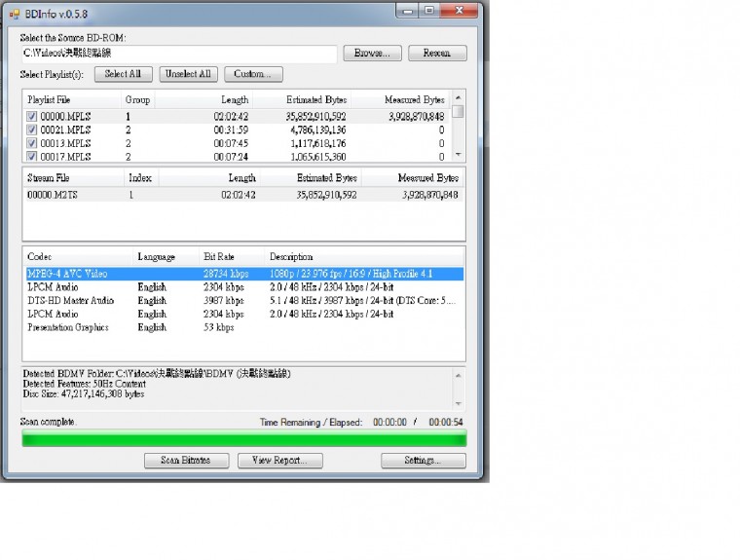Sort playlists by Playlist File column header
Viewport: 740px width, 560px height.
(72, 99)
